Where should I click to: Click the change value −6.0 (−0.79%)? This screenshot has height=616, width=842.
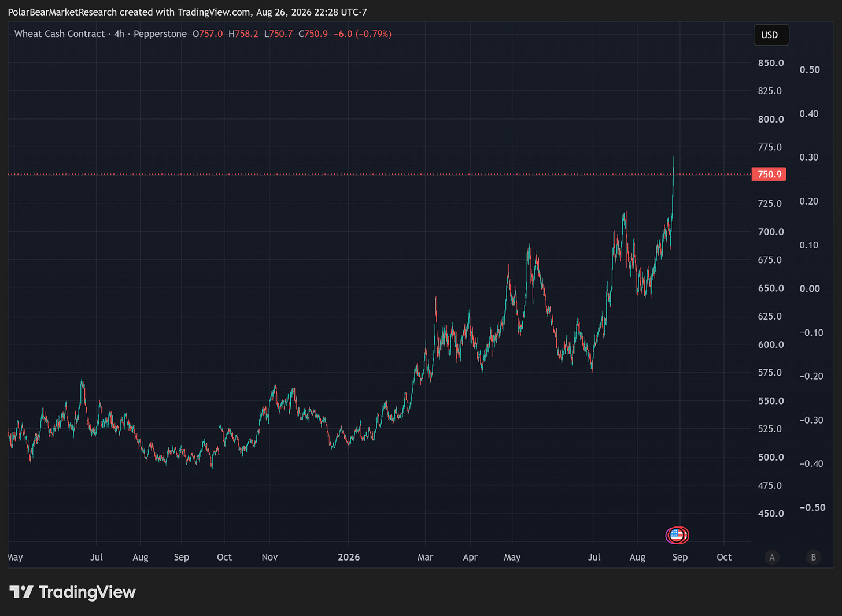(363, 34)
